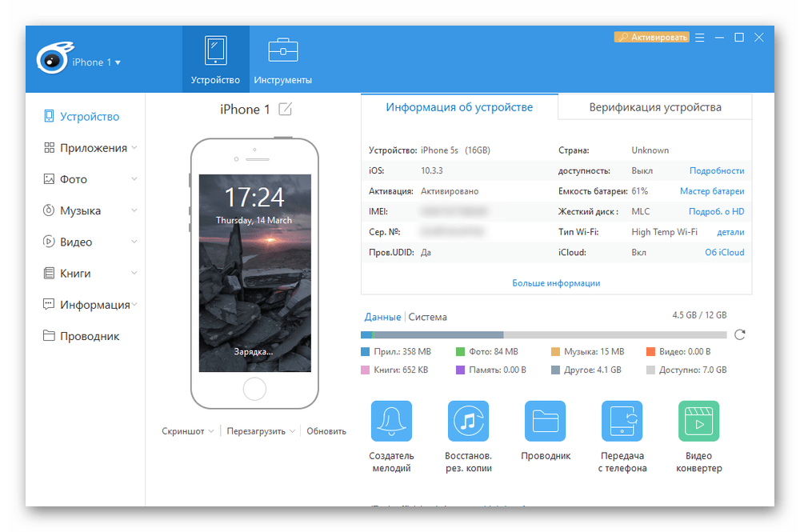Refresh storage usage with circular arrow icon
The image size is (800, 532).
pyautogui.click(x=740, y=334)
